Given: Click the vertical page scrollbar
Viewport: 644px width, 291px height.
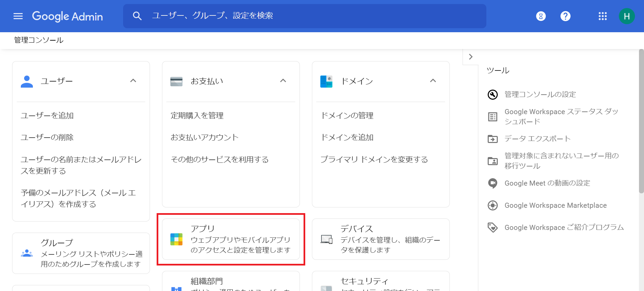Looking at the screenshot, I should [641, 121].
